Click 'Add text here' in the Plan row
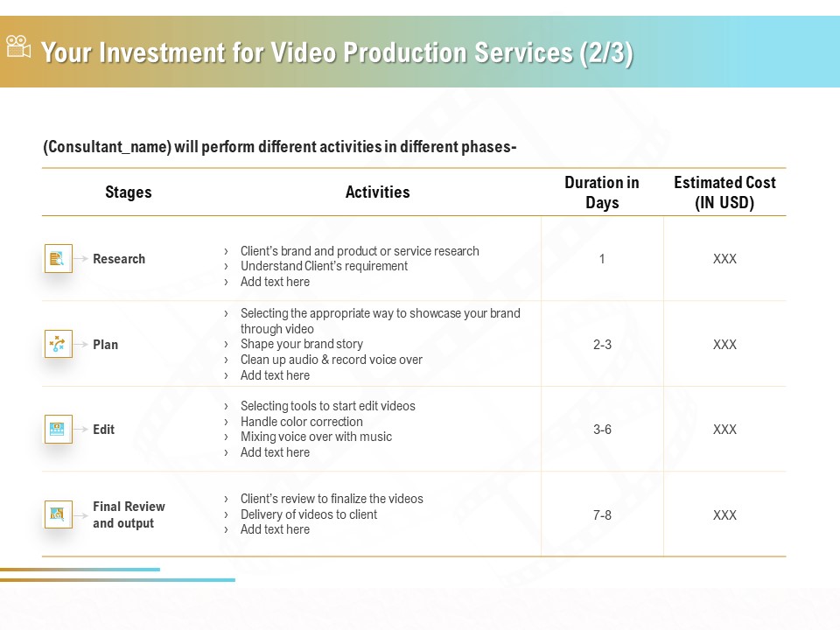Viewport: 840px width, 630px height. pos(275,375)
